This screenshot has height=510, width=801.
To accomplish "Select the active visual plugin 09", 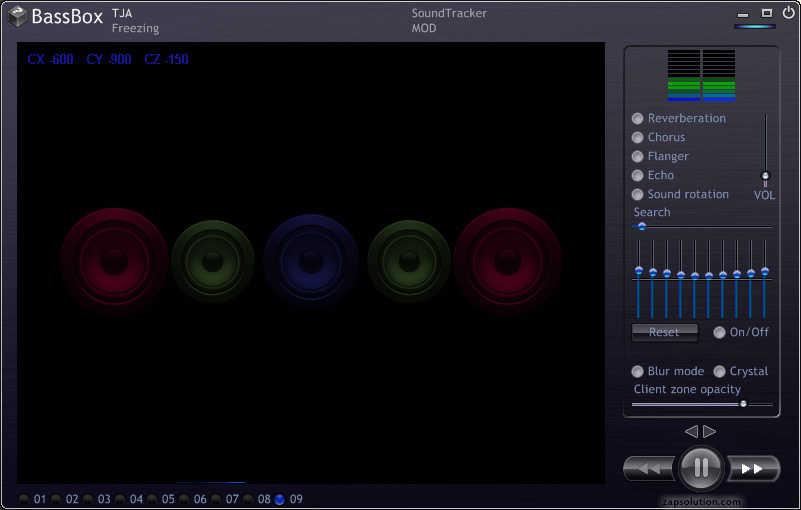I will [279, 499].
